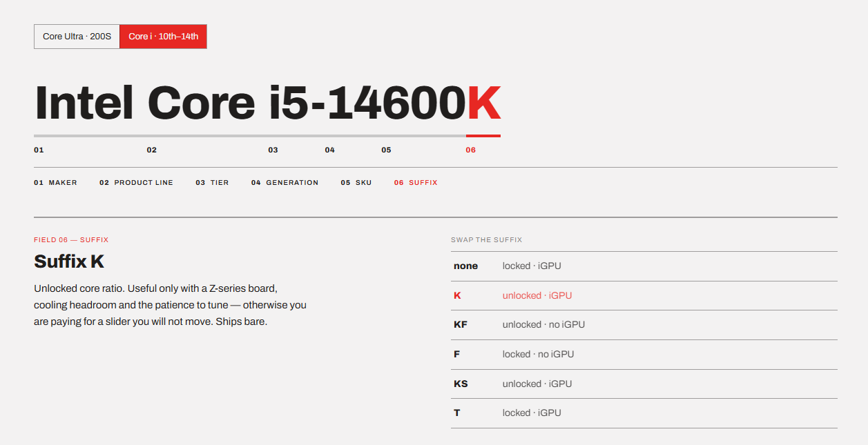
Task: Select the 02 PRODUCT LINE field label
Action: coord(136,183)
